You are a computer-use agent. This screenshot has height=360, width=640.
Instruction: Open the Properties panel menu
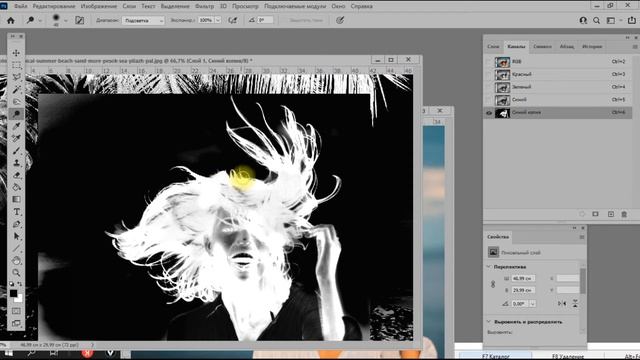[x=582, y=237]
